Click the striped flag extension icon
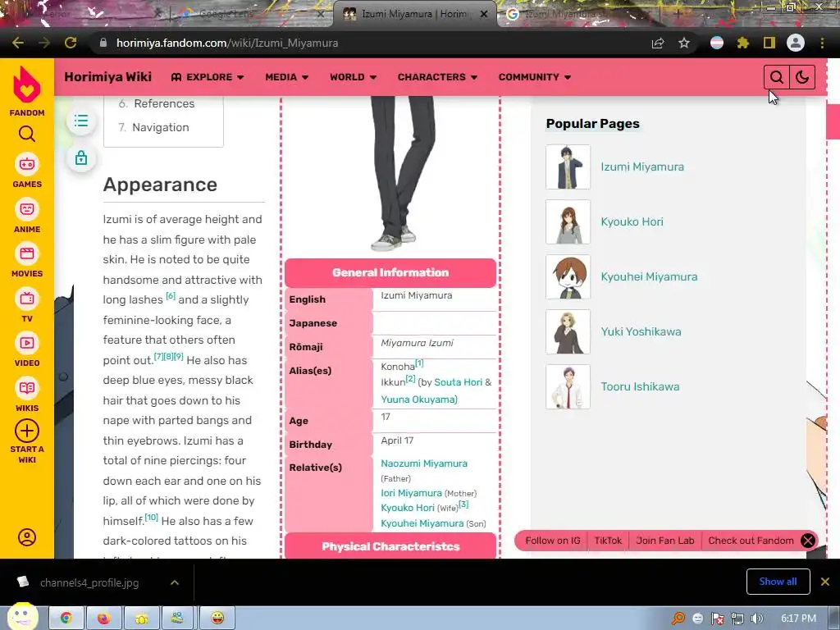 coord(717,43)
